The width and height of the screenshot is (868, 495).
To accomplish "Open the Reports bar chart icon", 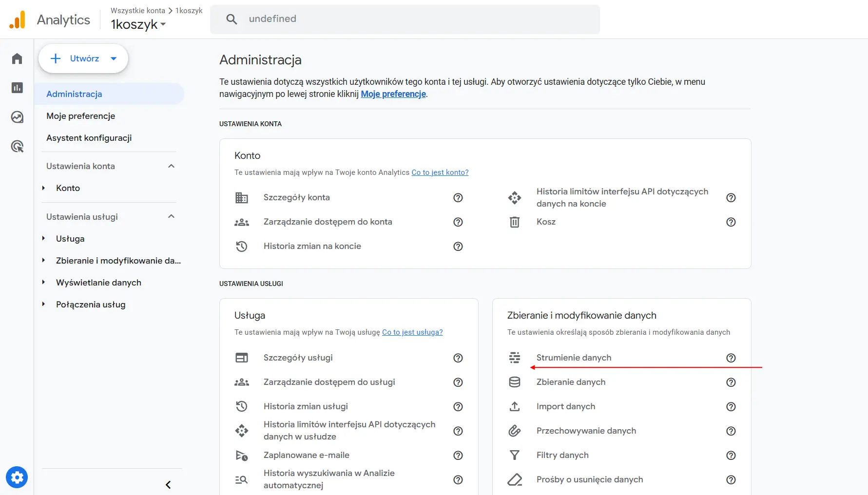I will pos(17,88).
